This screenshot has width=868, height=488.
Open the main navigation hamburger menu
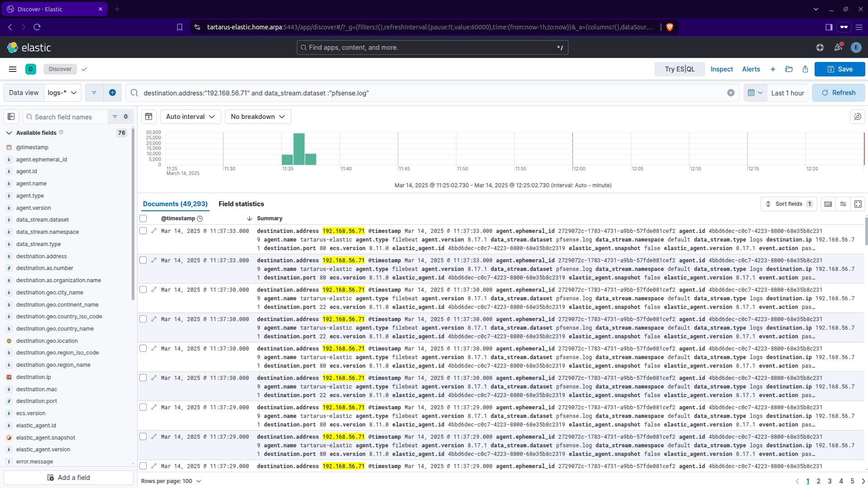coord(13,69)
